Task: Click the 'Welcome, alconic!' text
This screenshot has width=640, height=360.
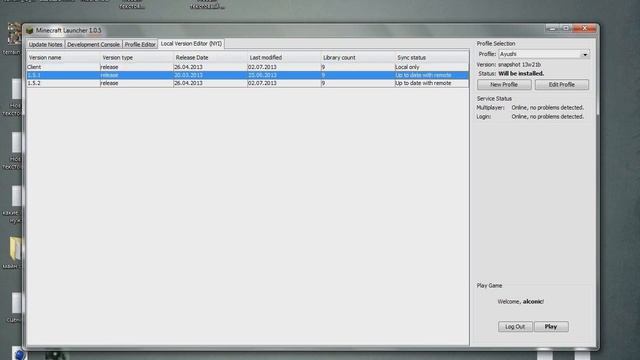Action: click(520, 302)
